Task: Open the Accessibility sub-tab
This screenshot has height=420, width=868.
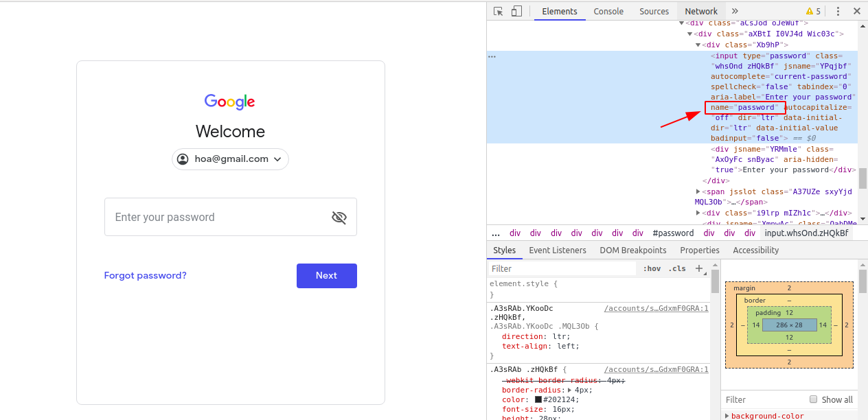Action: (756, 250)
